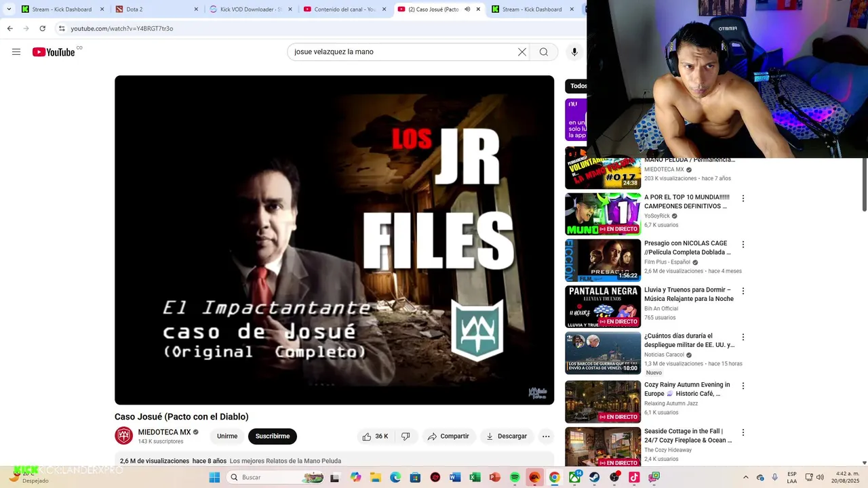
Task: Click the browser back arrow
Action: 9,28
